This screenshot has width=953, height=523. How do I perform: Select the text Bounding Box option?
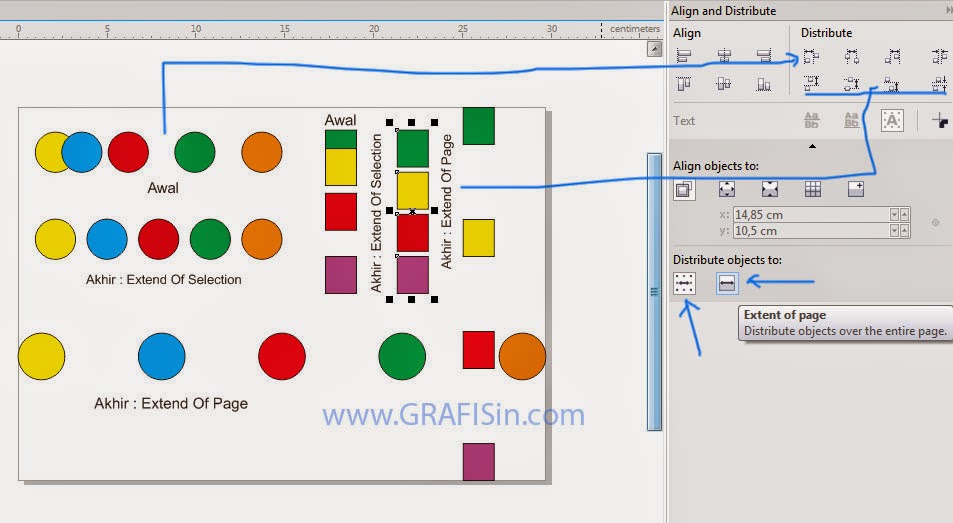tap(892, 120)
